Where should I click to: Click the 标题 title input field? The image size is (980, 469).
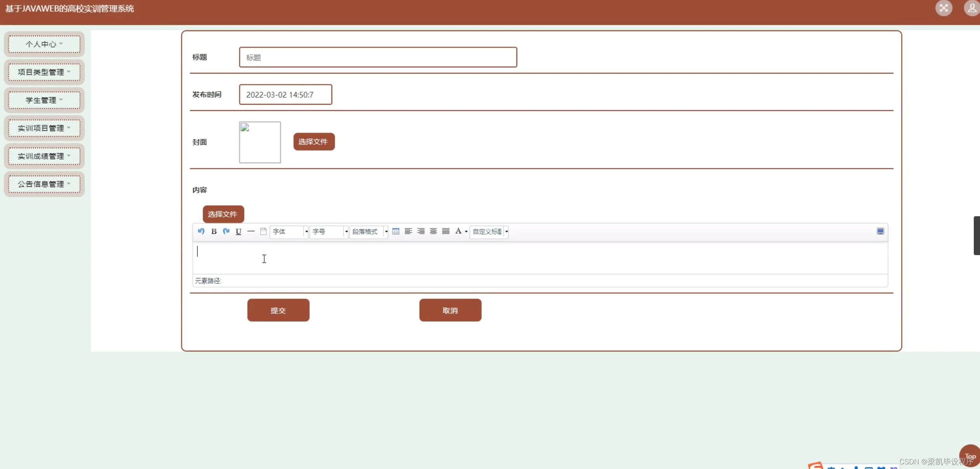[378, 58]
